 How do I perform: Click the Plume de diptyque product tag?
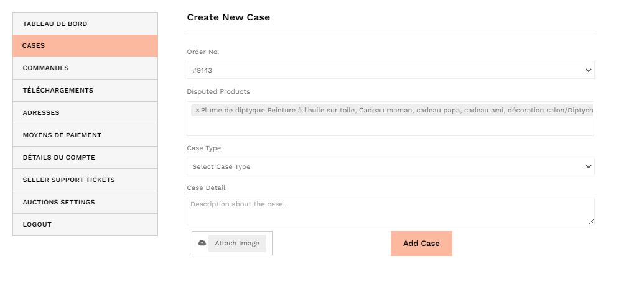396,111
